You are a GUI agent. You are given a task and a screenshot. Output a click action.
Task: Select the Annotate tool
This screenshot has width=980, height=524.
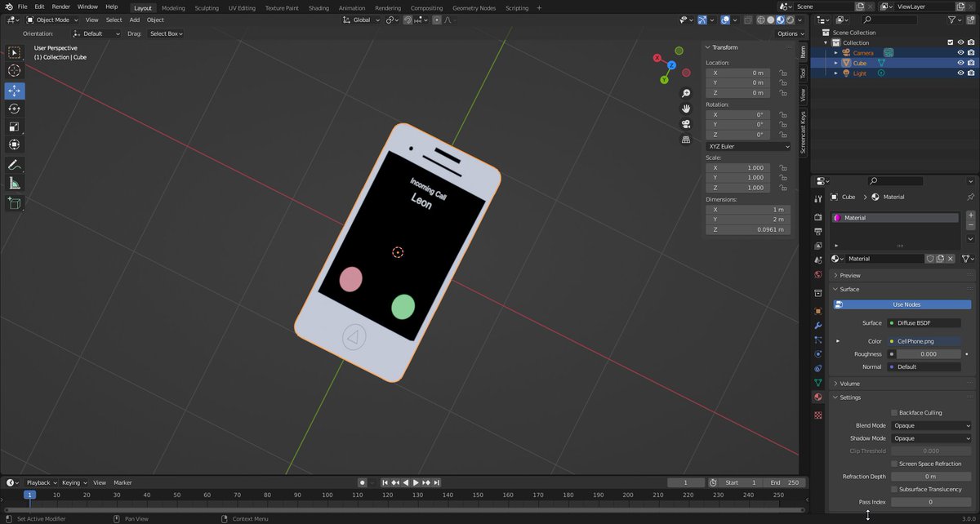(15, 165)
